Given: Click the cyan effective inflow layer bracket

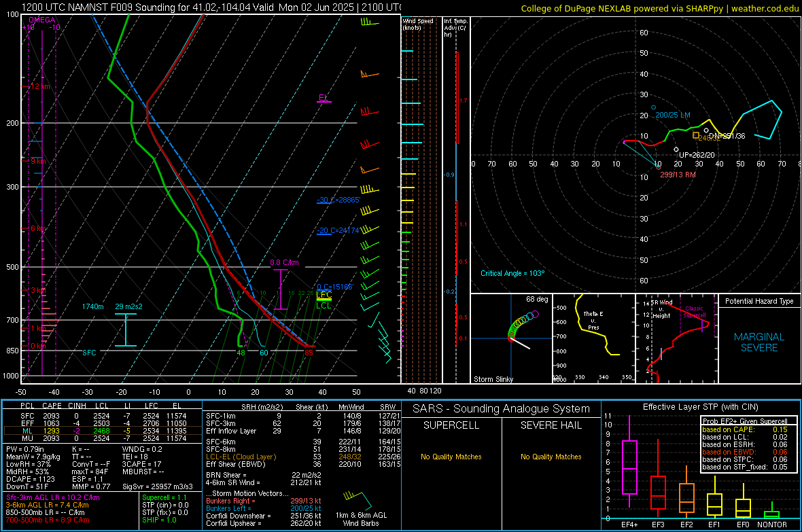Looking at the screenshot, I should pos(125,330).
